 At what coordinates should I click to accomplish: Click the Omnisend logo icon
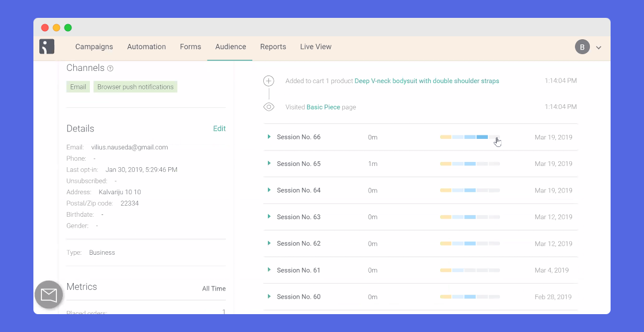47,47
